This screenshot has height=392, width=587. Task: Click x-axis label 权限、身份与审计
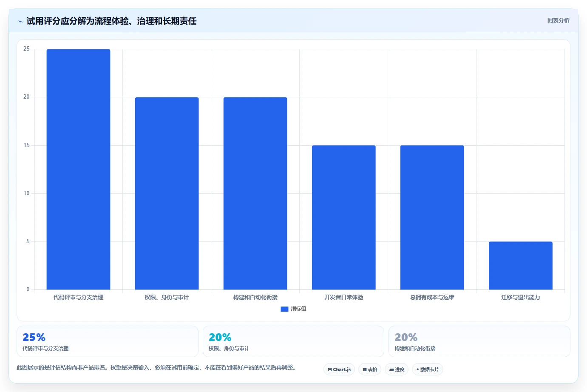(167, 297)
